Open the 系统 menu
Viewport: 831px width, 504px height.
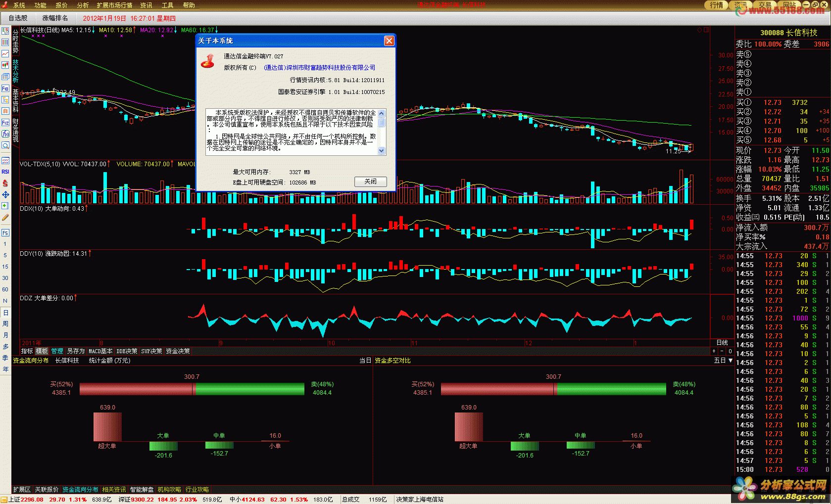[x=19, y=5]
